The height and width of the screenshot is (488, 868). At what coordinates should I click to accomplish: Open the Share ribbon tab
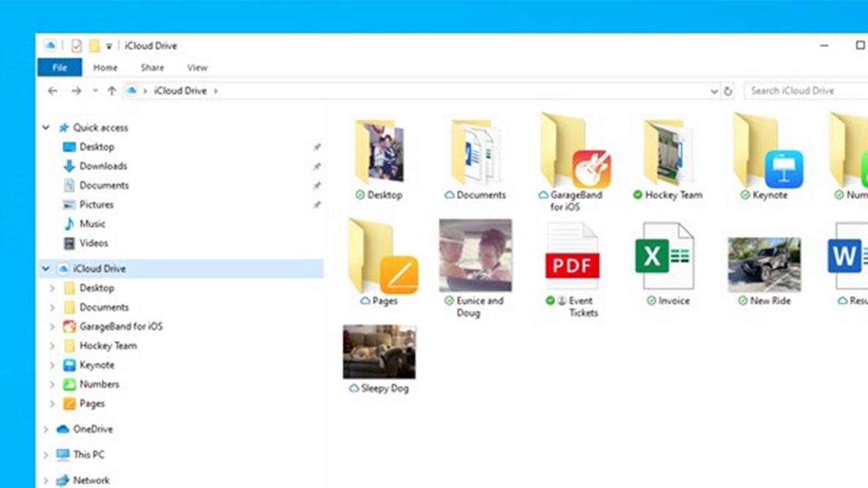[152, 68]
